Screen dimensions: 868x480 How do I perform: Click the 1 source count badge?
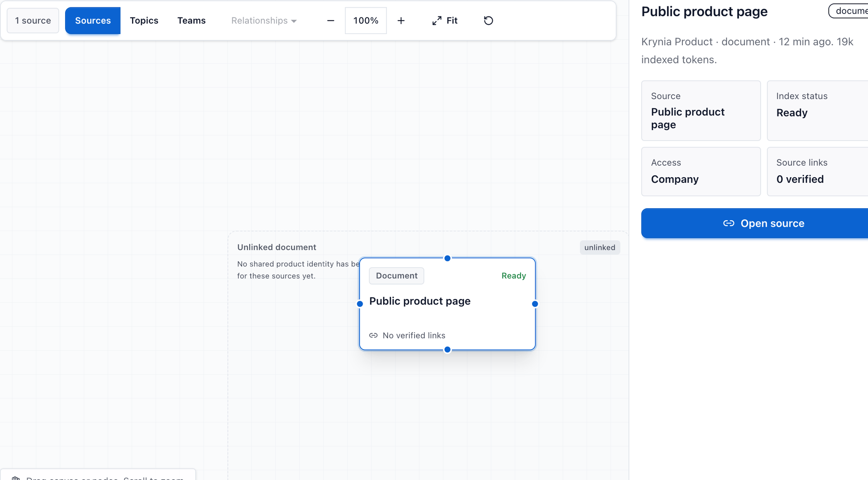point(33,21)
